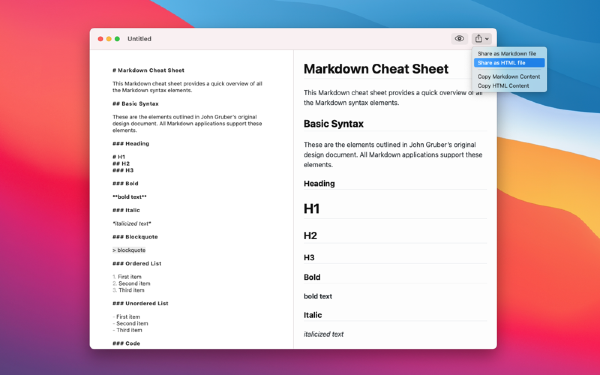Select Share as HTML file
600x375 pixels.
509,63
